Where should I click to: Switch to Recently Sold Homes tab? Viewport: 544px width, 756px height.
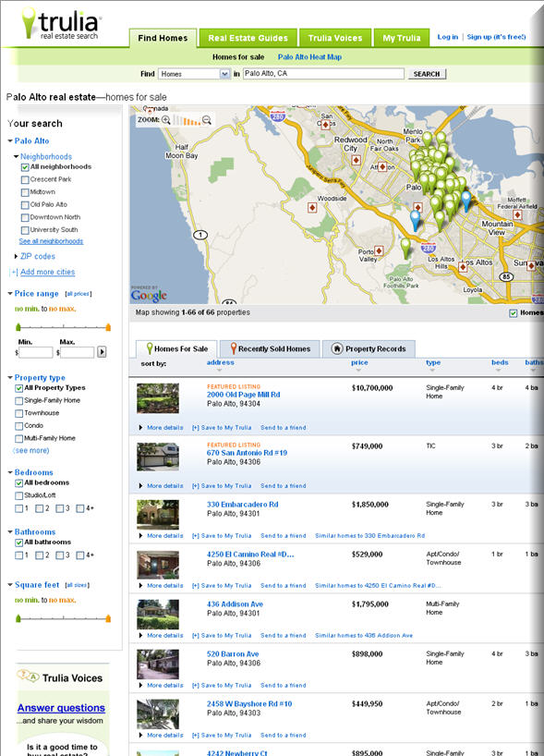pos(270,348)
